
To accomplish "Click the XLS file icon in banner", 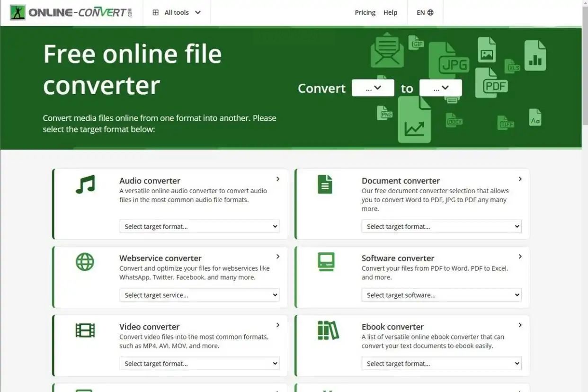I will tap(512, 66).
